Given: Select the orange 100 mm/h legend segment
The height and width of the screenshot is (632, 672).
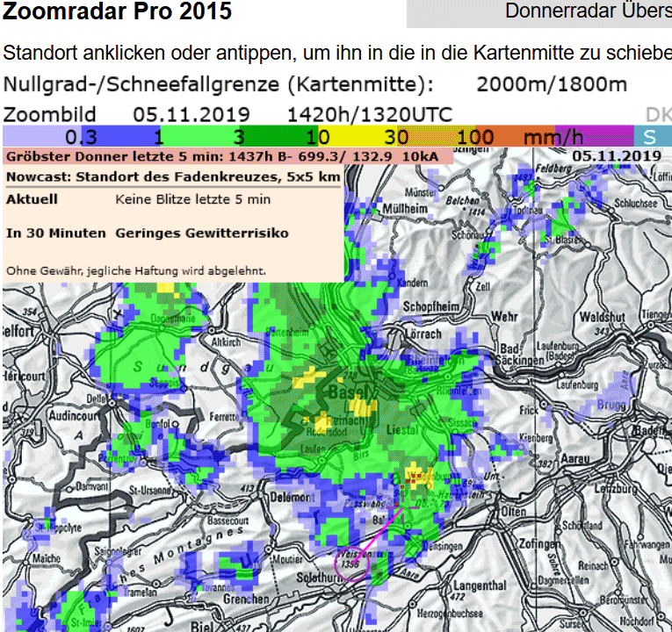Looking at the screenshot, I should click(x=515, y=136).
